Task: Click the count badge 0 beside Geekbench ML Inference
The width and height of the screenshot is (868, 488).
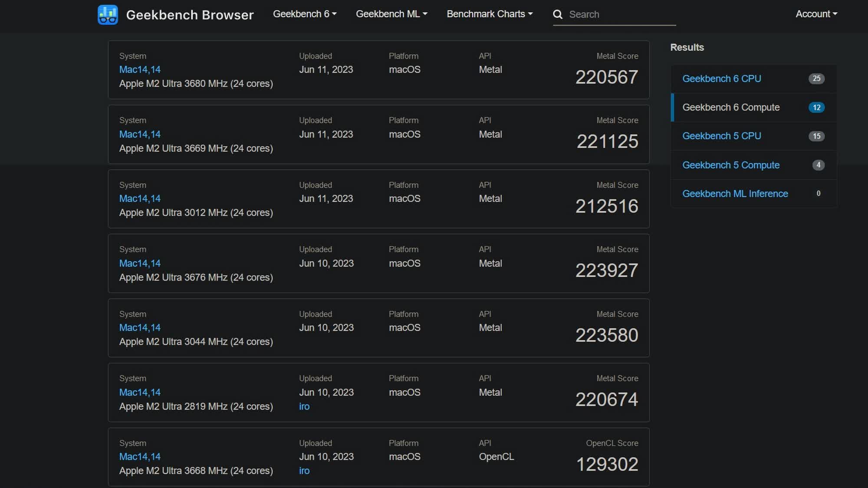Action: 818,193
